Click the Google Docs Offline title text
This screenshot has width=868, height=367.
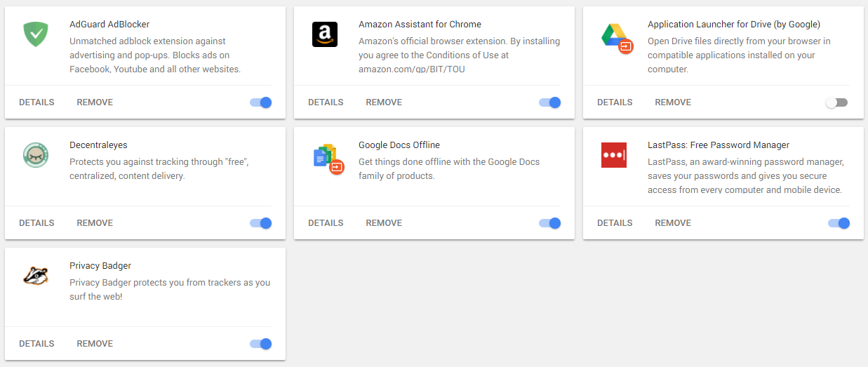tap(399, 145)
